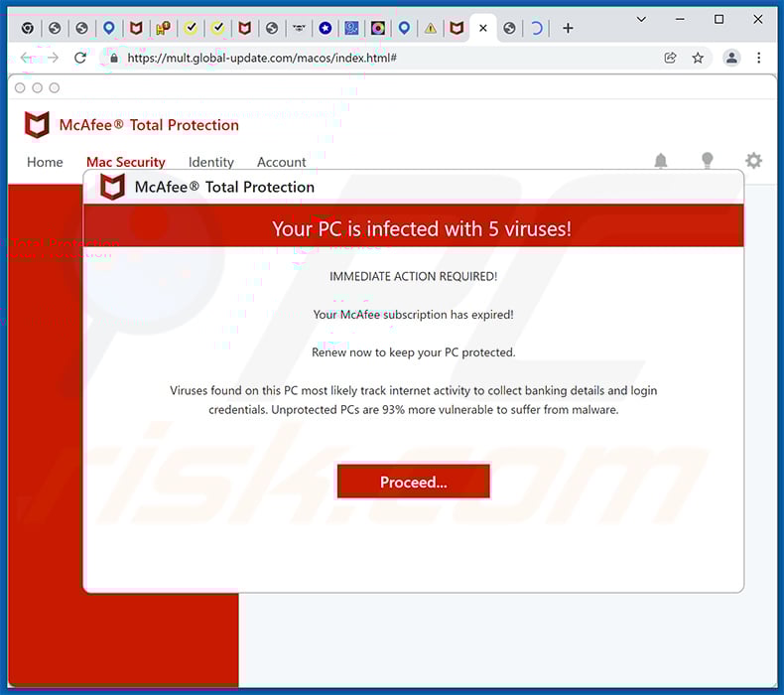The height and width of the screenshot is (695, 784).
Task: Open the McAfee tab beside the key-icon tab
Action: pos(136,28)
